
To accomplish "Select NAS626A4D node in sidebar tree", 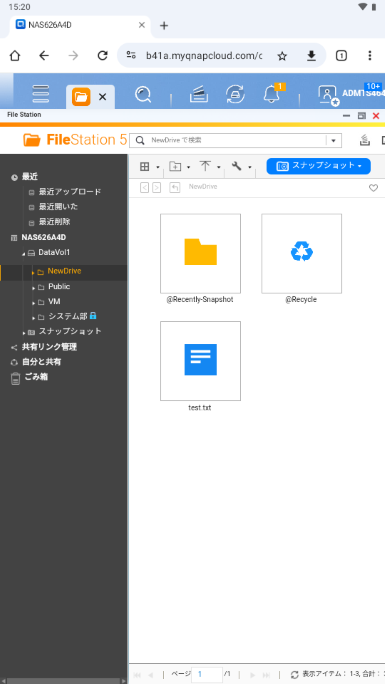I will pyautogui.click(x=44, y=238).
